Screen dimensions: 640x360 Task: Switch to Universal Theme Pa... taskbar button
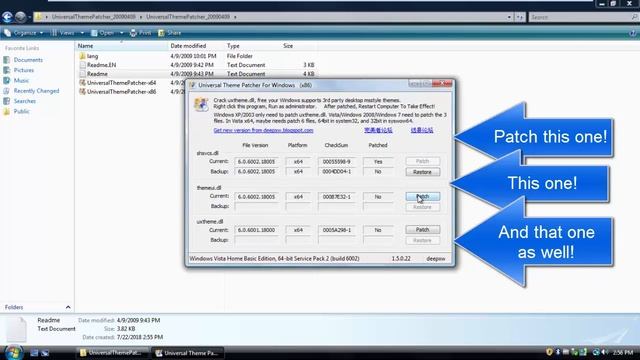point(189,353)
